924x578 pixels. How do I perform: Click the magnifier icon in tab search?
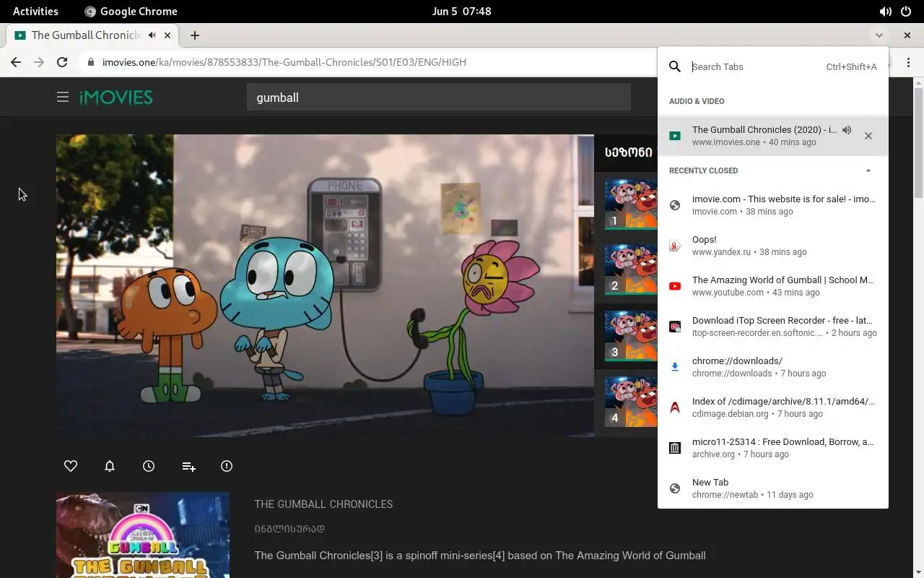[675, 66]
